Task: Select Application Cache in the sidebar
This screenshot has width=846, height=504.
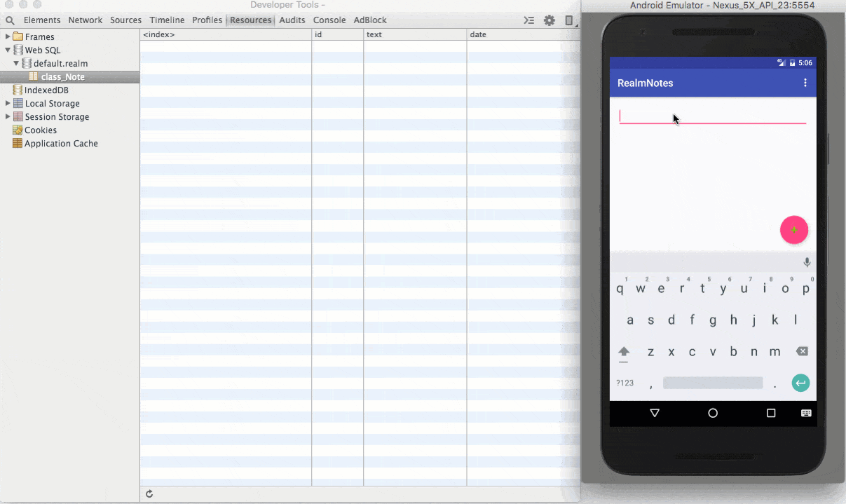Action: 55,143
